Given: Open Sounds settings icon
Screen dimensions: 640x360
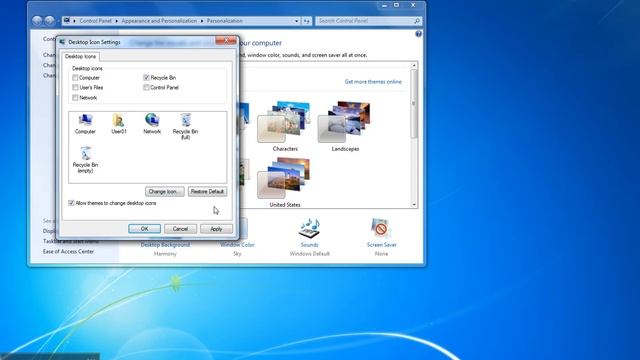Looking at the screenshot, I should (x=309, y=229).
